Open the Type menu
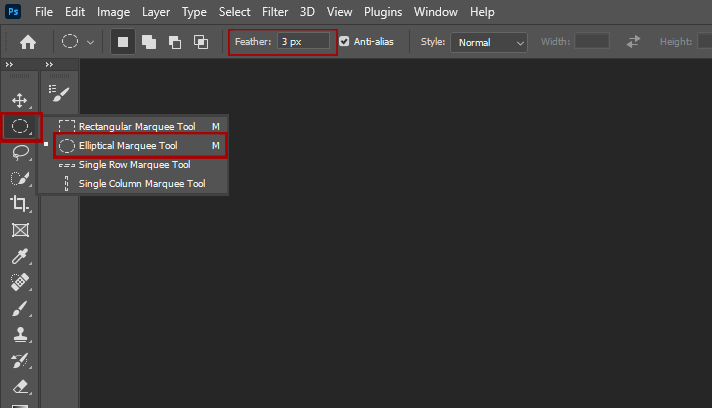 (x=194, y=12)
